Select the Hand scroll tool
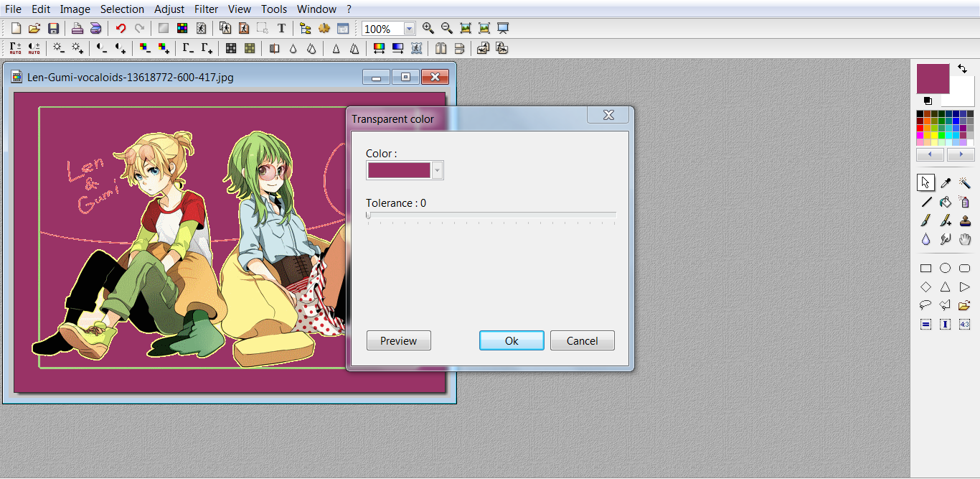Viewport: 980px width, 479px height. (965, 239)
